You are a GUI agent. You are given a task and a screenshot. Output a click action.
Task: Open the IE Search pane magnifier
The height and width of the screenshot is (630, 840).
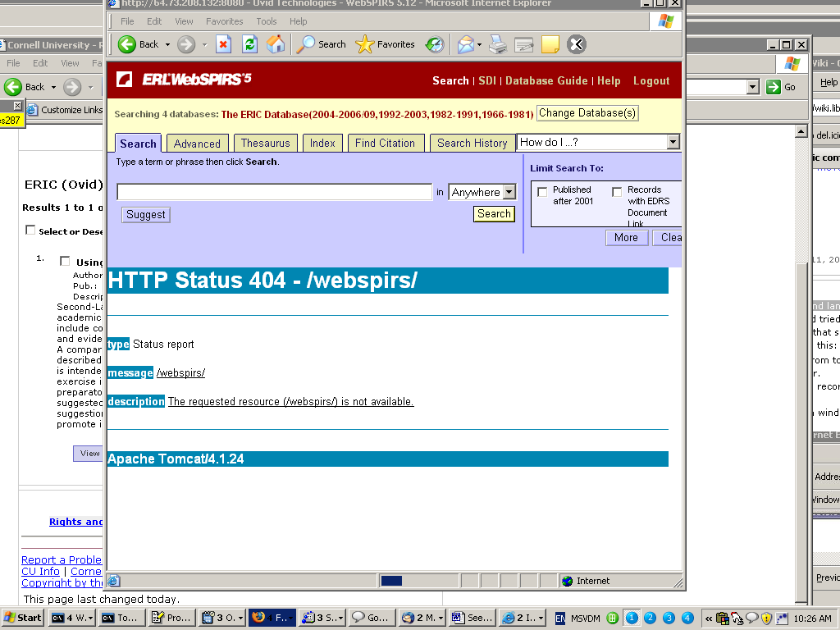(x=321, y=44)
